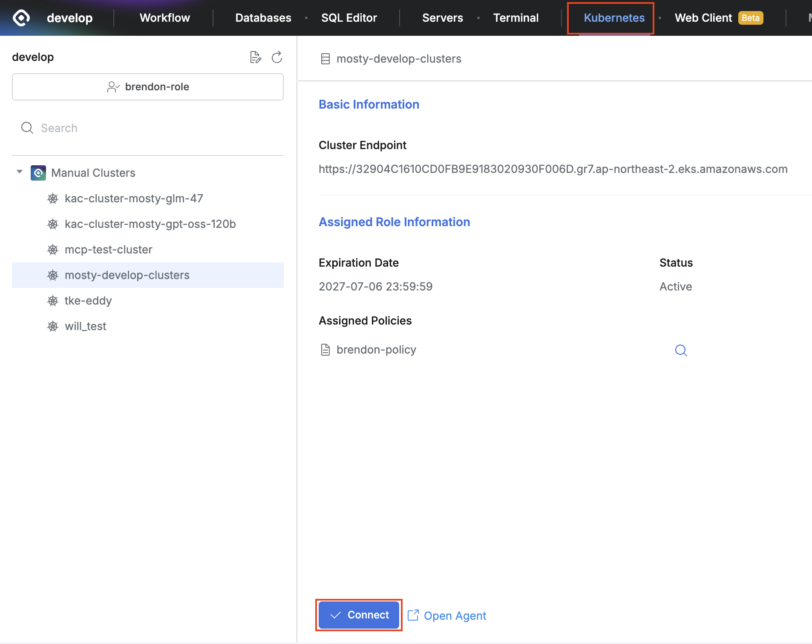Image resolution: width=812 pixels, height=644 pixels.
Task: Go to the Databases tab
Action: click(263, 18)
